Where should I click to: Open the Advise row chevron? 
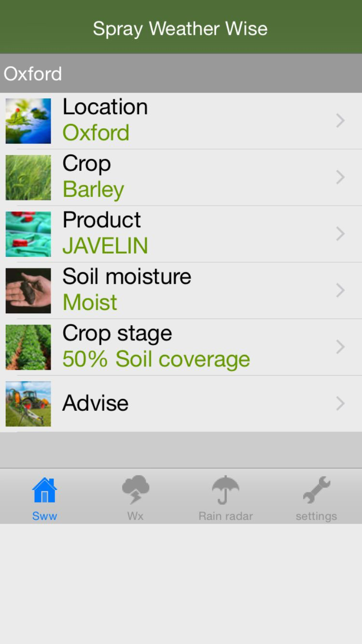[x=340, y=404]
